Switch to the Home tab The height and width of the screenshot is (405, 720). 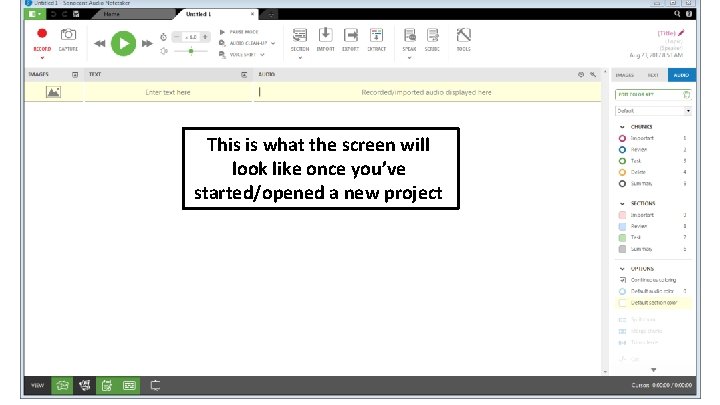[111, 14]
